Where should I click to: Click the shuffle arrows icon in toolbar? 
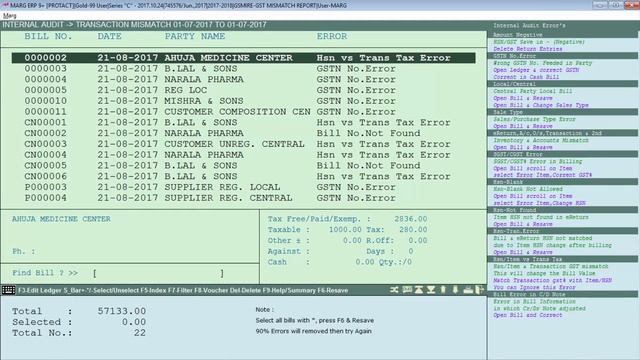point(394,290)
